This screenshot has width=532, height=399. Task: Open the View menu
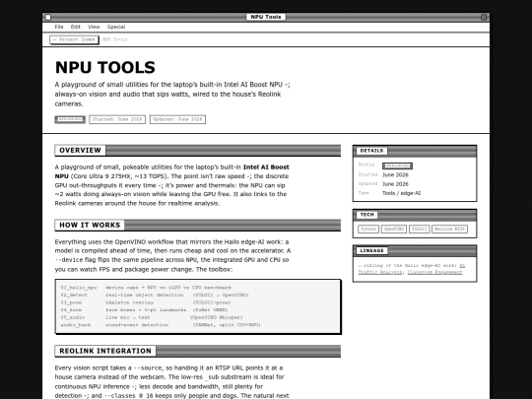click(94, 27)
